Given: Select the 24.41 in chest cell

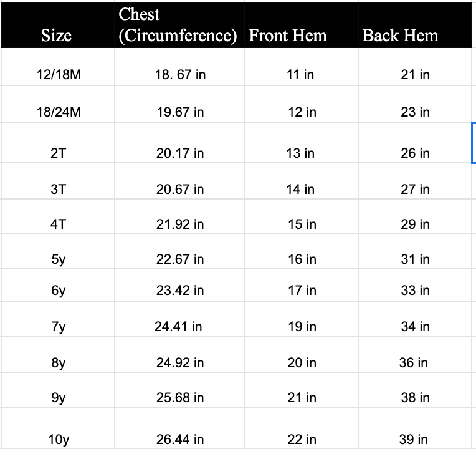Looking at the screenshot, I should [x=178, y=326].
